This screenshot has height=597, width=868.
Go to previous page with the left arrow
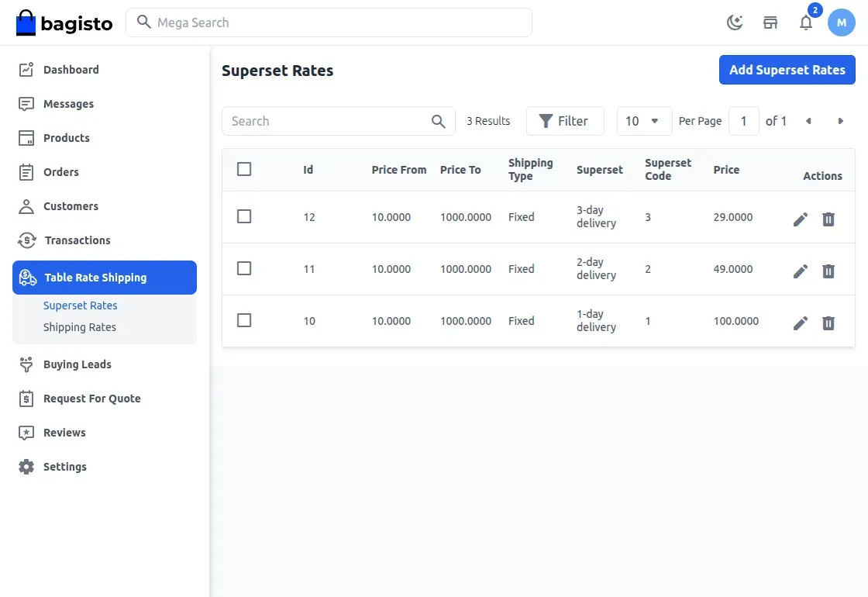pyautogui.click(x=808, y=121)
